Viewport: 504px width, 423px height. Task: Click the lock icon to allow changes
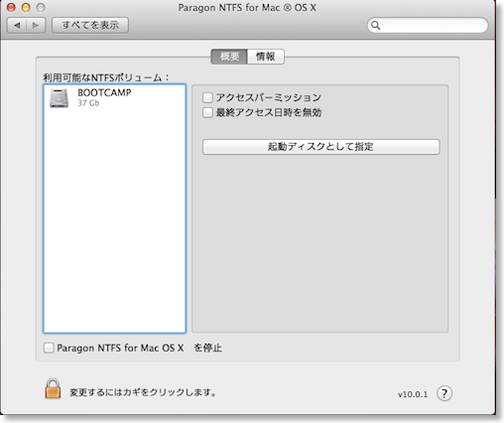(x=53, y=388)
